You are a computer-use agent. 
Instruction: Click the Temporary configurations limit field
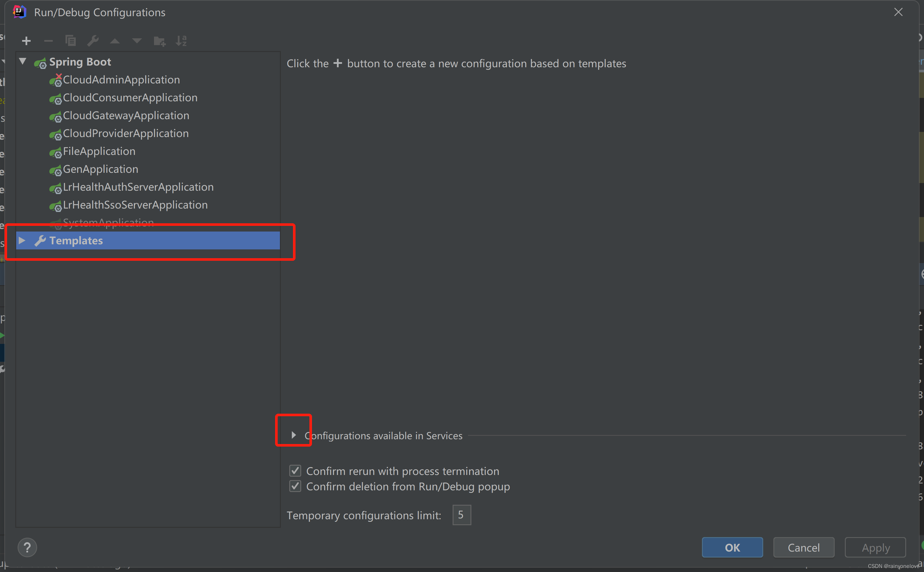coord(462,515)
